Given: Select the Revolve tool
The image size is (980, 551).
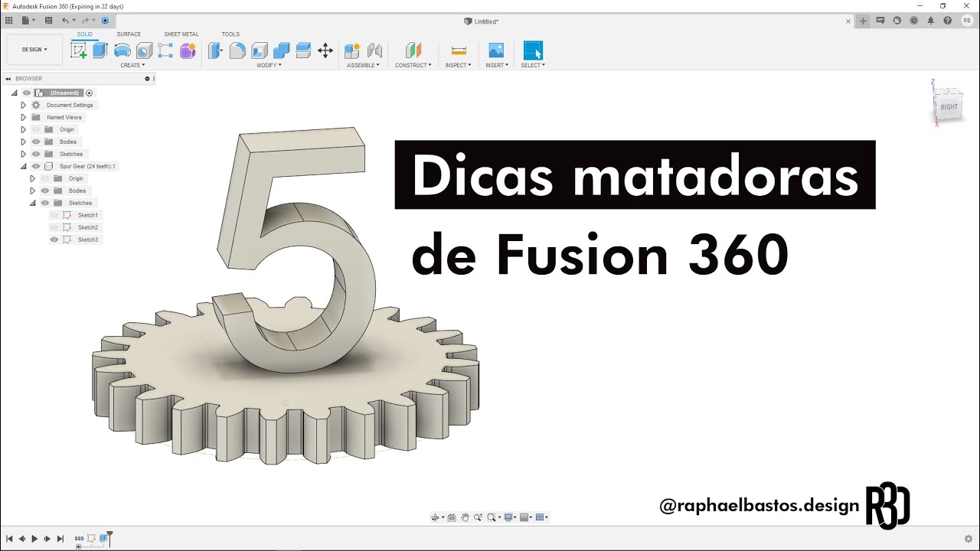Looking at the screenshot, I should (122, 51).
